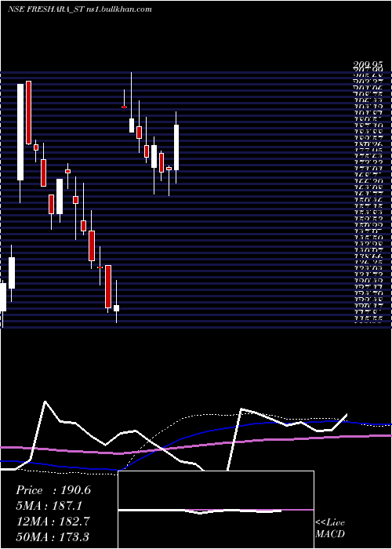
Task: Click the '50MA : 173.3' value
Action: tap(53, 536)
